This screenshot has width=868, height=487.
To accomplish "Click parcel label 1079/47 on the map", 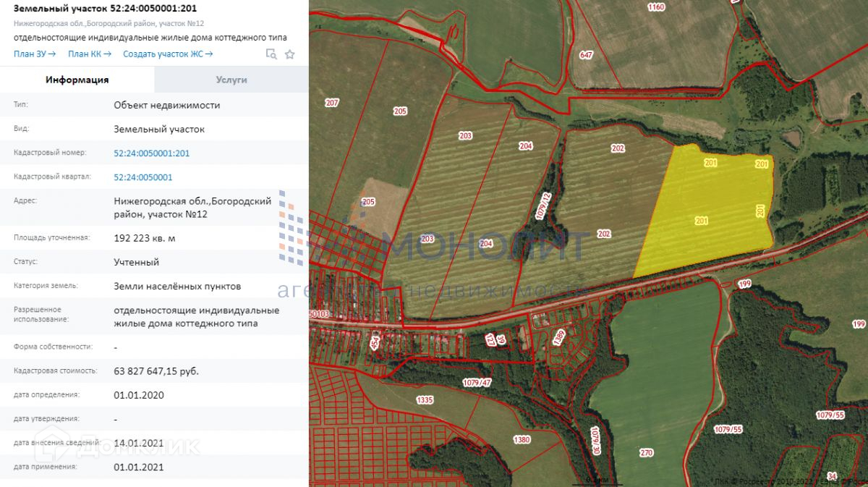I will pyautogui.click(x=478, y=382).
